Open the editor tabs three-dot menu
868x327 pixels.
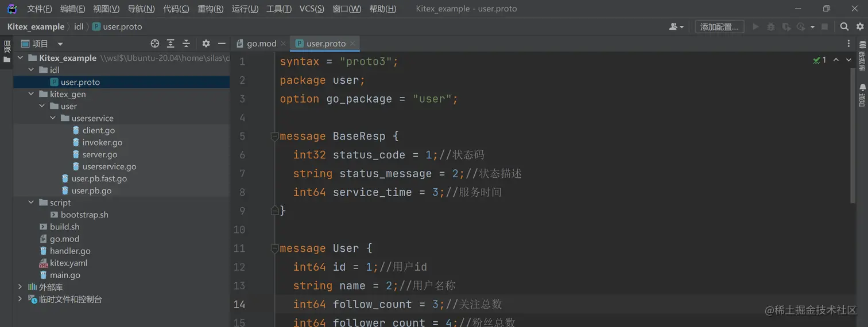point(848,44)
